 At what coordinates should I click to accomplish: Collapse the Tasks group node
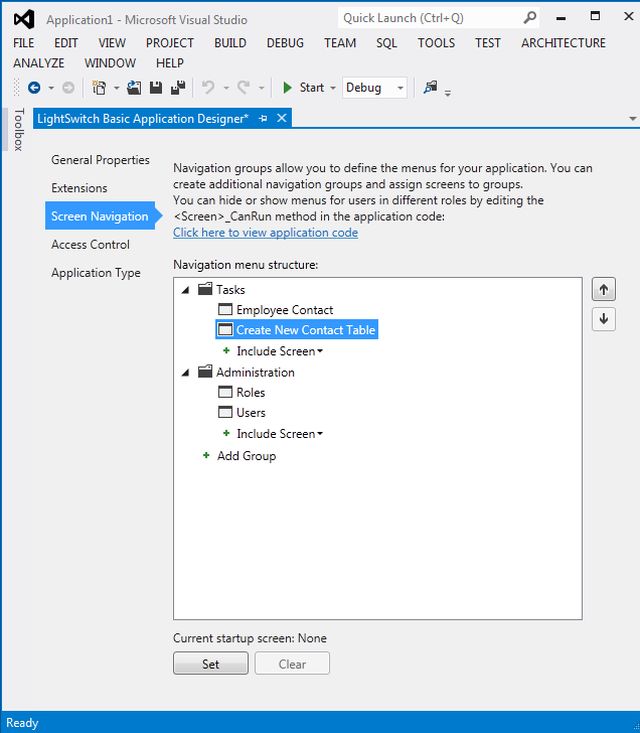186,290
